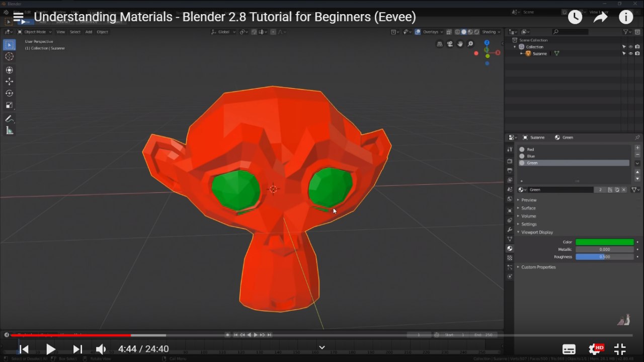
Task: Select the 3D Cursor tool
Action: tap(9, 56)
